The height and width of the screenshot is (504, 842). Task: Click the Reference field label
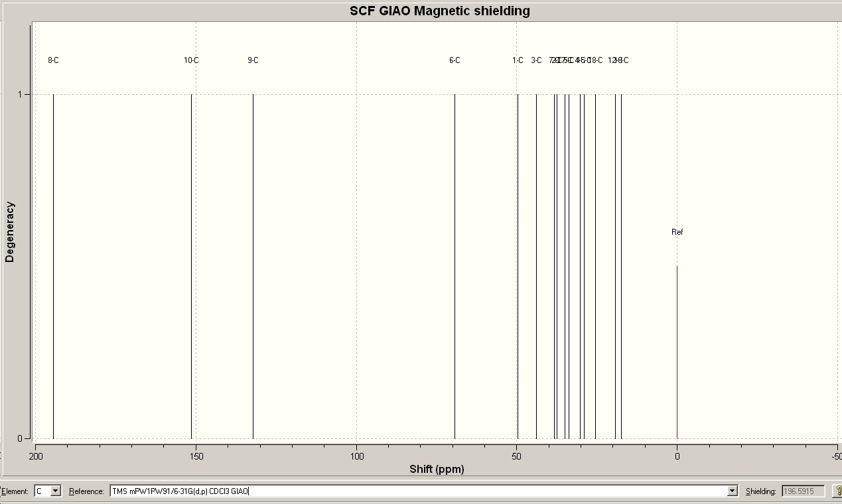86,491
